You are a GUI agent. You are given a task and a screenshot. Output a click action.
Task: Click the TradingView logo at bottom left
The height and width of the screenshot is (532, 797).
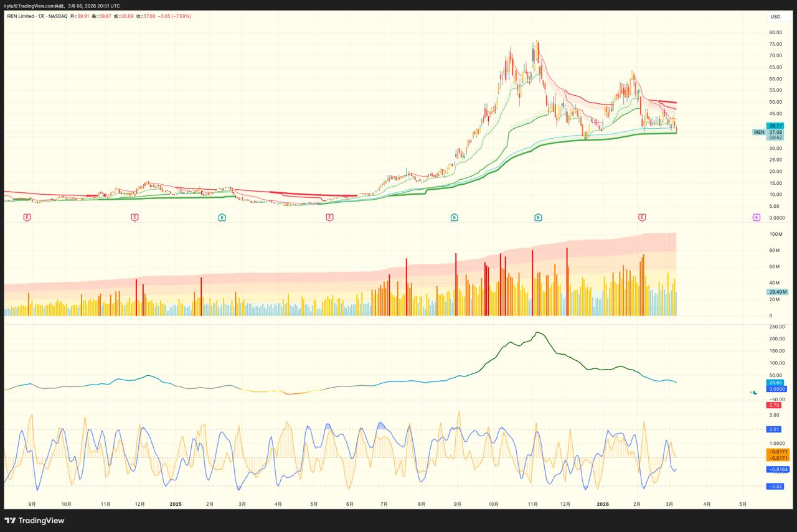[34, 520]
